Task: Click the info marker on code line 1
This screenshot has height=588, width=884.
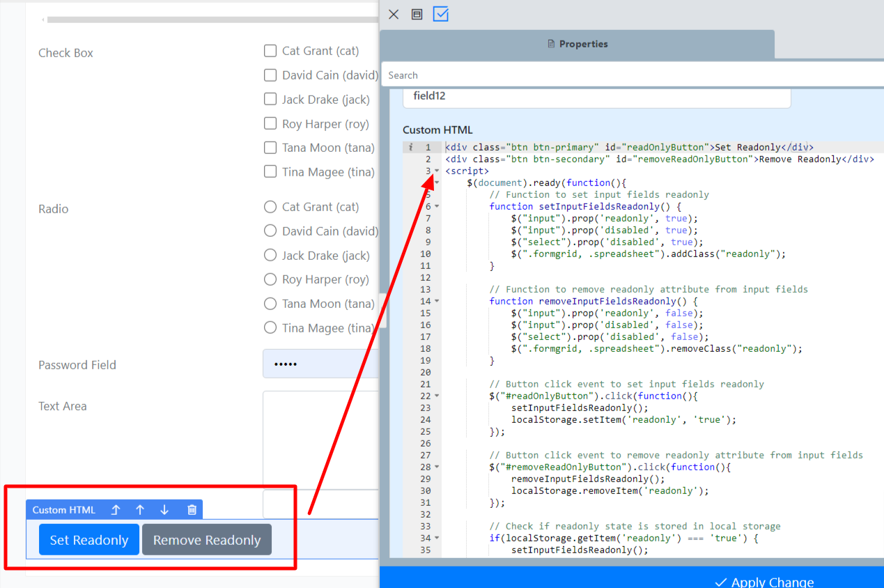Action: [x=411, y=147]
